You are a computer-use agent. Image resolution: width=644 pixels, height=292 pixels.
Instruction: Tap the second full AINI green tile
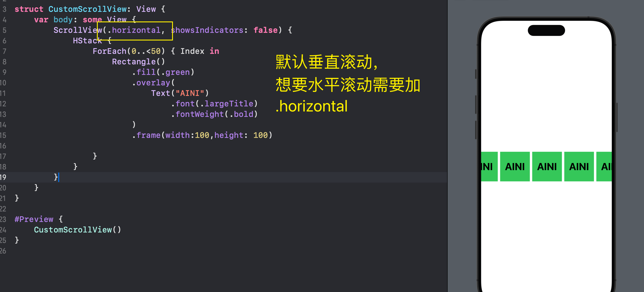pos(547,166)
